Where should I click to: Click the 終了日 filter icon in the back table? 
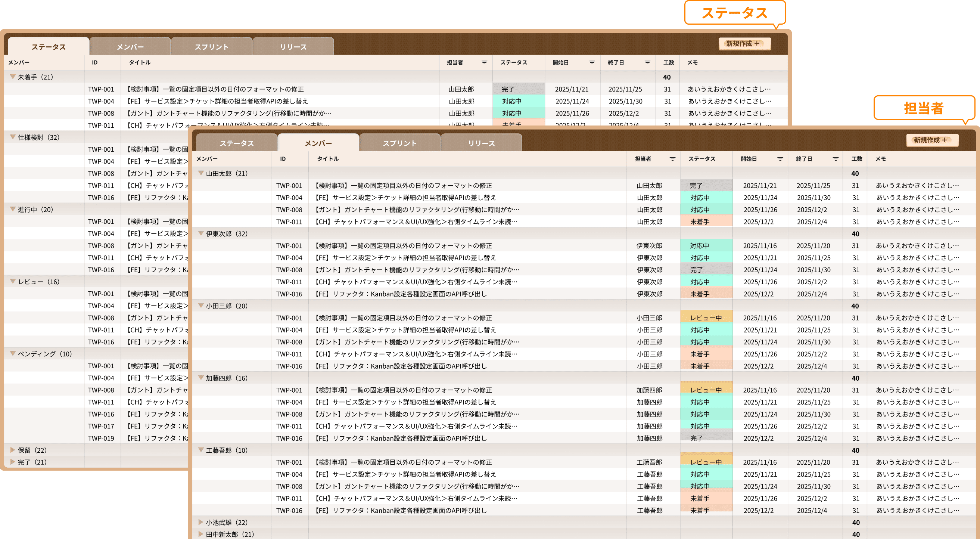coord(647,62)
